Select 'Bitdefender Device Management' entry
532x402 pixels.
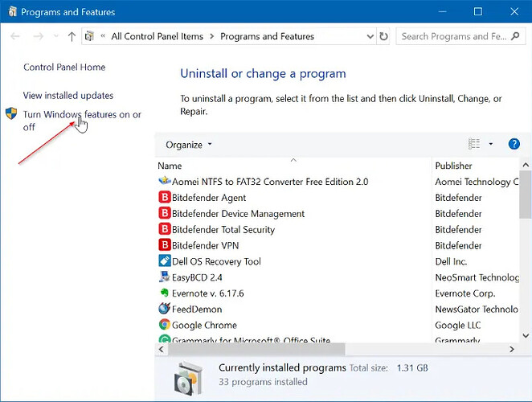pos(238,214)
